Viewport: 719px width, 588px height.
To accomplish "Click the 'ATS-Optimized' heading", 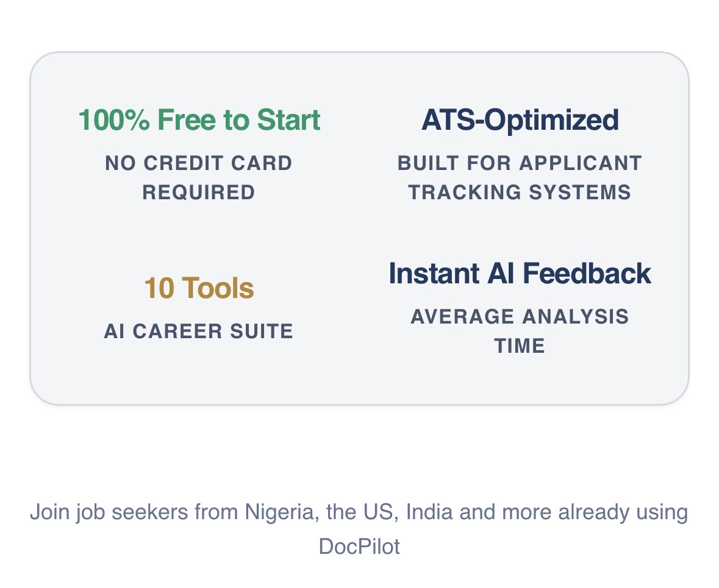I will pyautogui.click(x=520, y=120).
